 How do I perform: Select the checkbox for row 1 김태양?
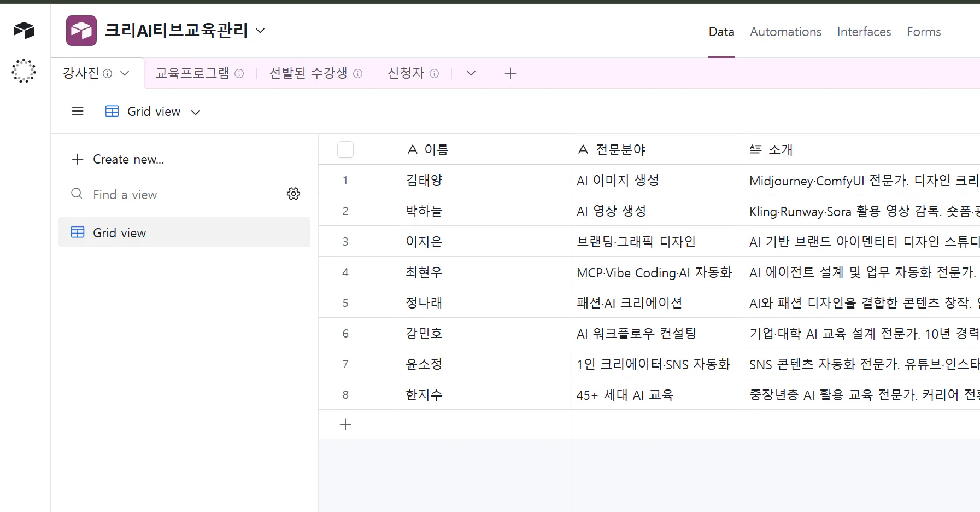345,180
